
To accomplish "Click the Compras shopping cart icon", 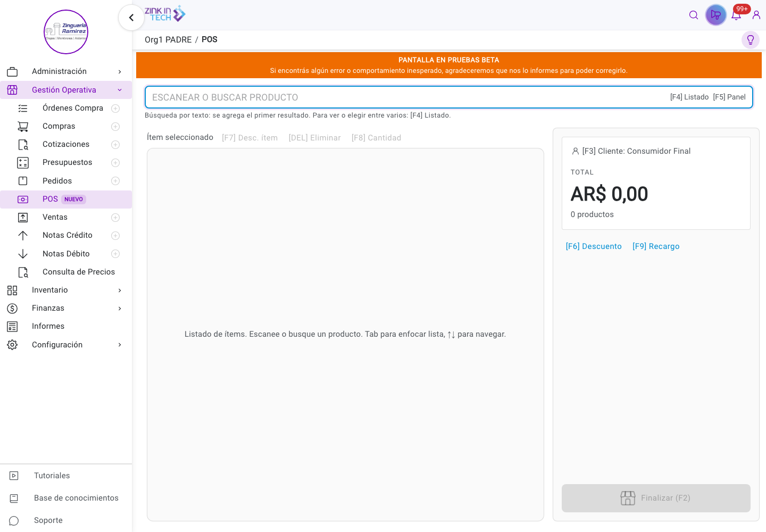I will click(23, 127).
